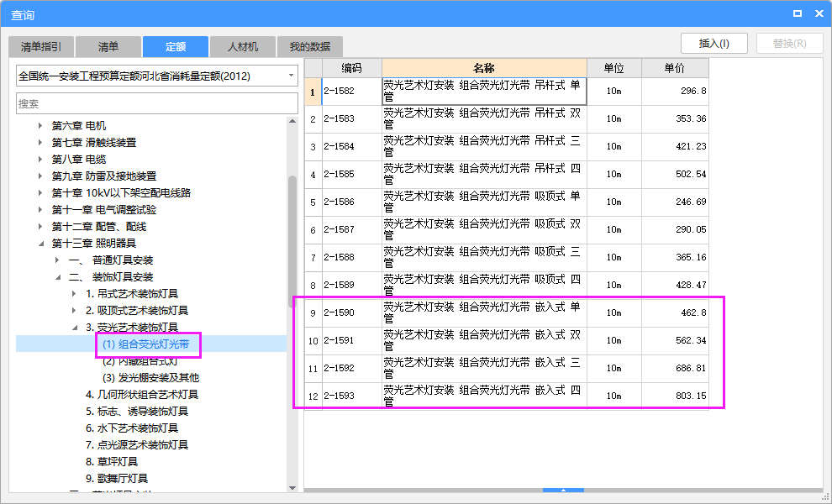Click price cell 296.8
The image size is (832, 504).
pos(675,92)
